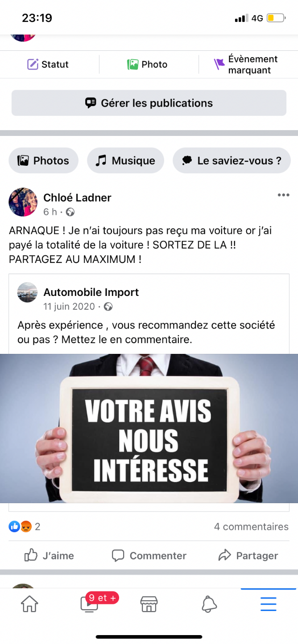Select the Musique filter chip
The image size is (298, 644).
click(x=125, y=160)
